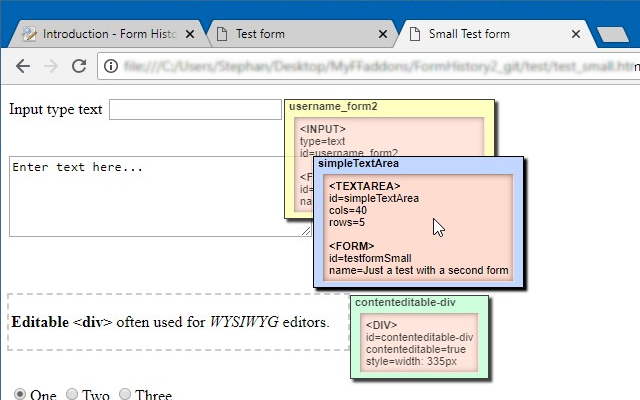Select the Small Test form tab
Viewport: 640px width, 400px height.
(495, 34)
